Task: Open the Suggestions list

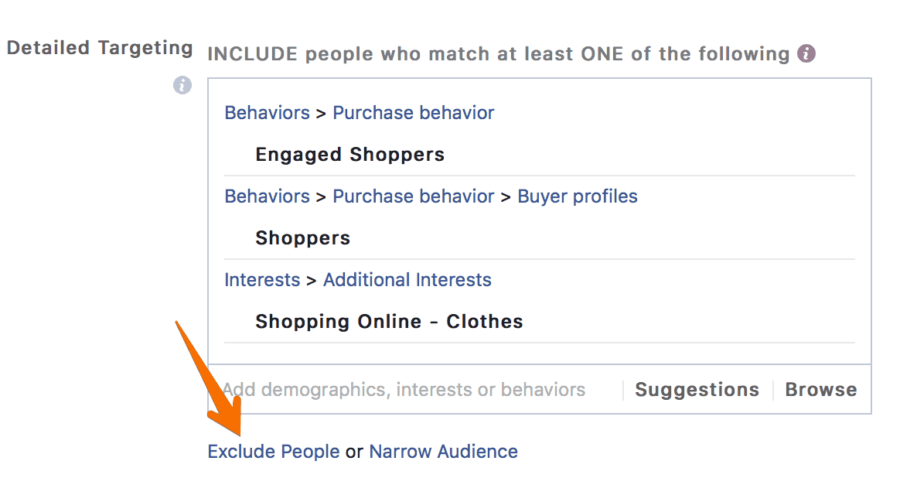Action: tap(697, 390)
